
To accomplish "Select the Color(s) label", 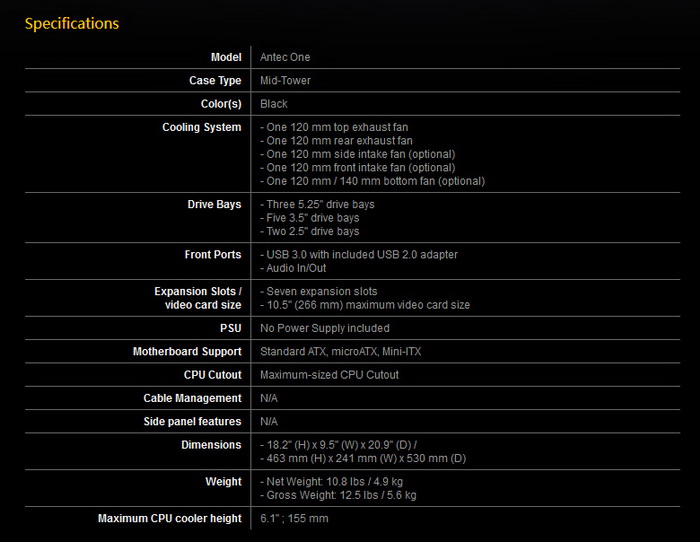I will pos(221,104).
